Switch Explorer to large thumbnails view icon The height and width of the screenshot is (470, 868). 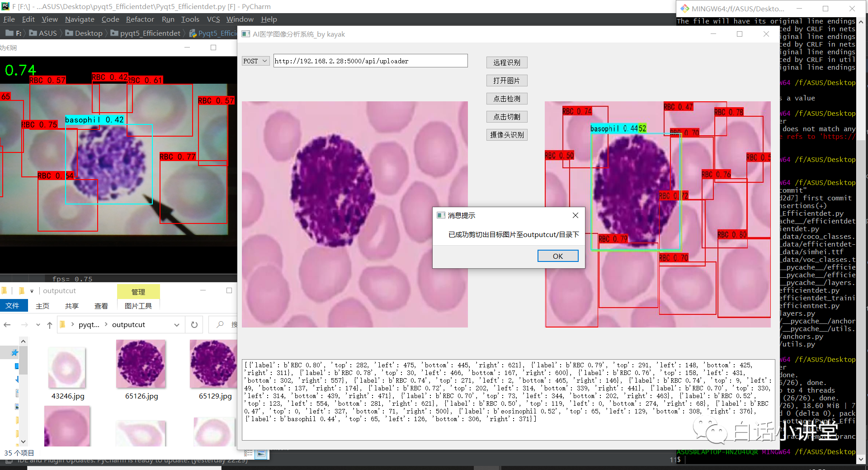(x=261, y=453)
